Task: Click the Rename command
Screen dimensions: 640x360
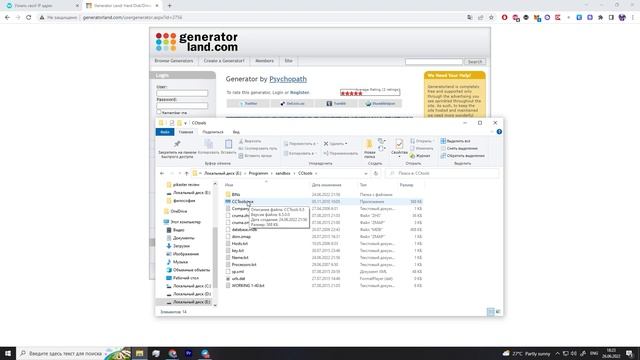Action: (340, 153)
